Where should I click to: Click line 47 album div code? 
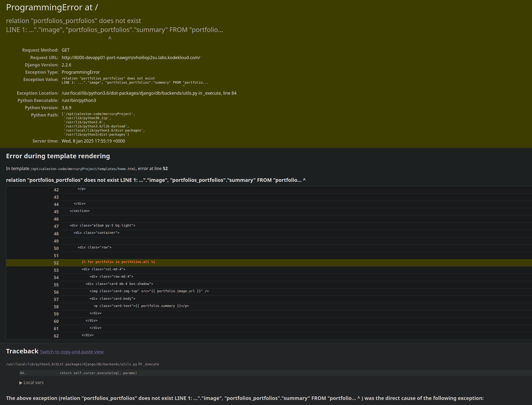(102, 225)
